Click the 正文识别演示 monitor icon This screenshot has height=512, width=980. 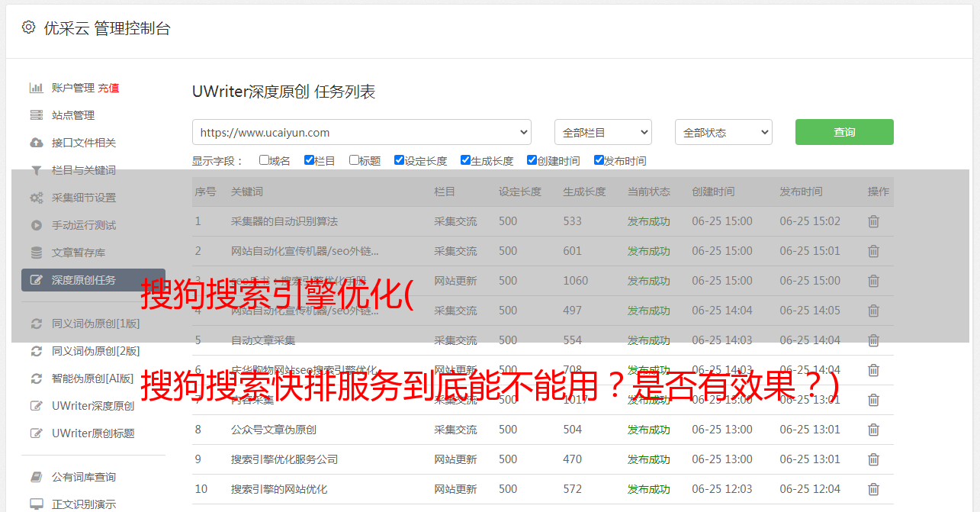coord(36,504)
